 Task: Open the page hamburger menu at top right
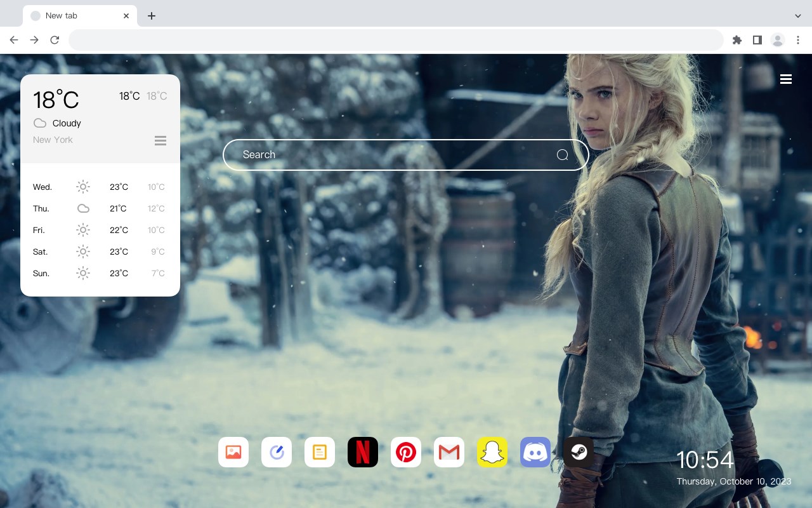tap(786, 79)
